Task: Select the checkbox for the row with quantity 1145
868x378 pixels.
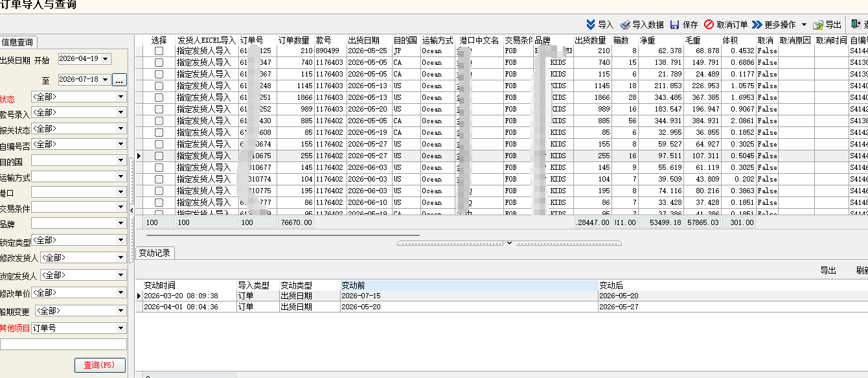Action: tap(159, 86)
